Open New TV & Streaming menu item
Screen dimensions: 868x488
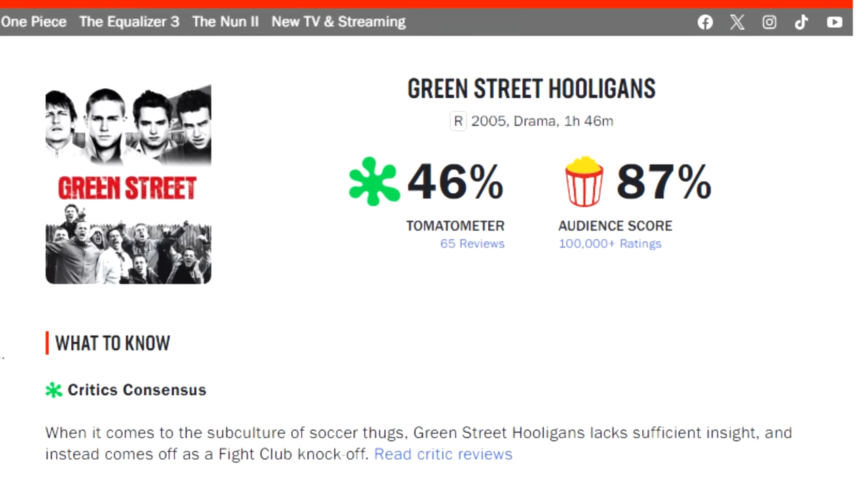coord(338,22)
